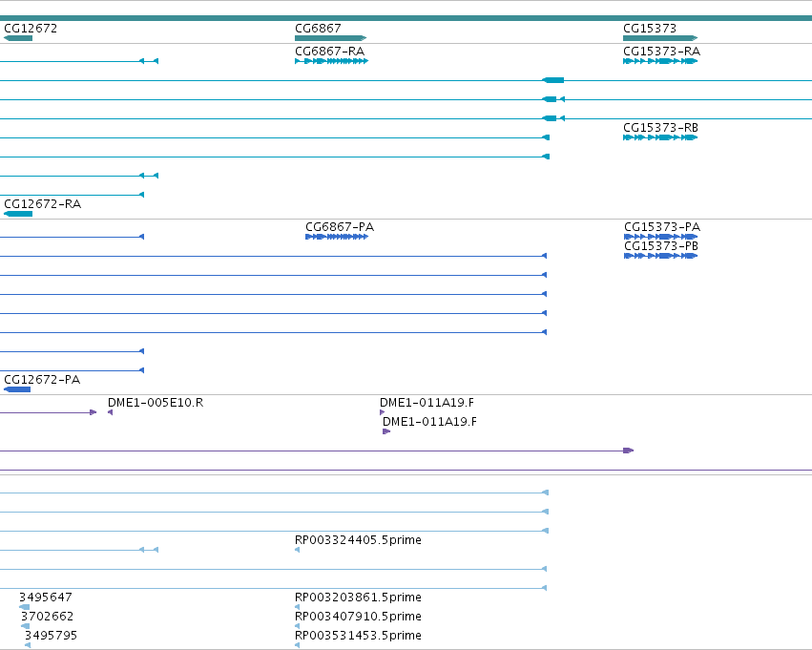812x650 pixels.
Task: Click the CG15373-RA exon glyph track
Action: point(660,61)
